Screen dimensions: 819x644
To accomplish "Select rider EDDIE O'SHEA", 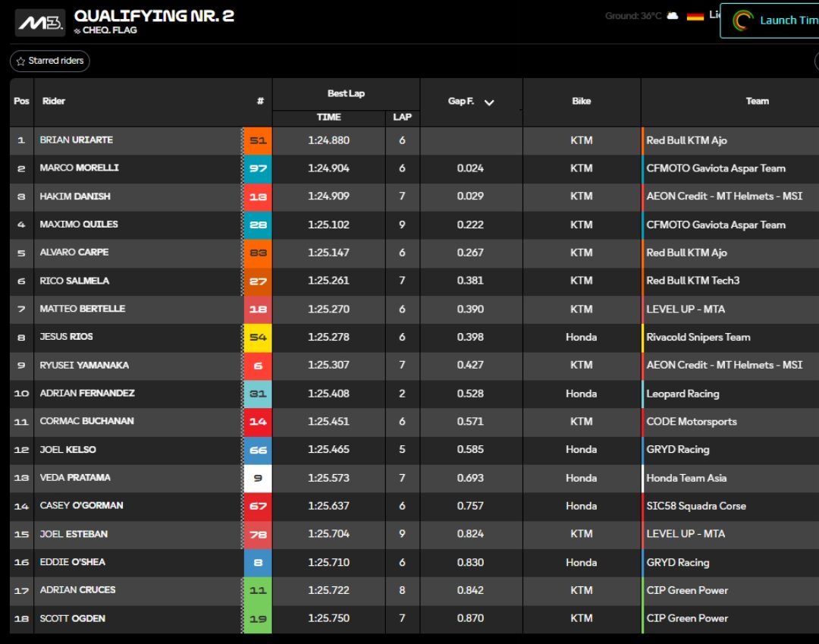I will [73, 562].
